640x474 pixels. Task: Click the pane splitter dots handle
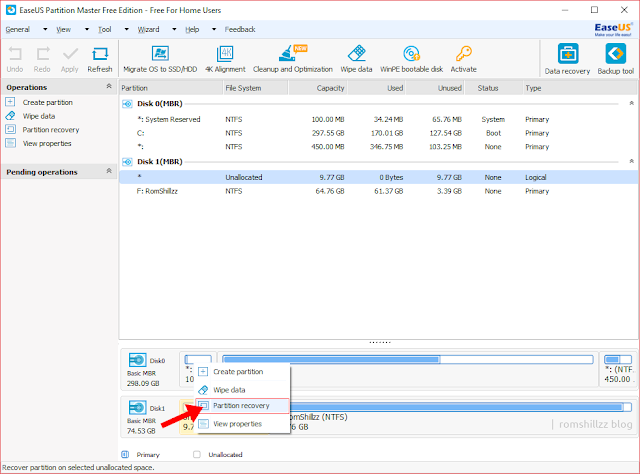380,343
